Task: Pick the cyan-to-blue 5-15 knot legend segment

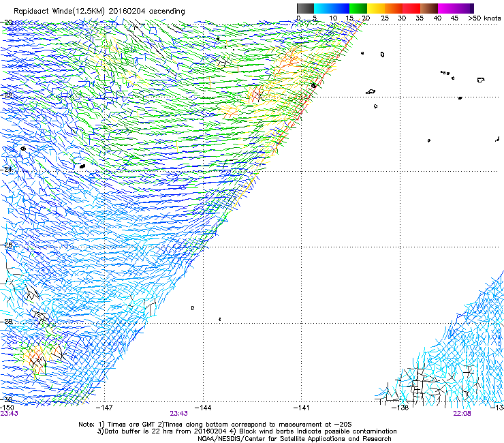Action: [332, 8]
